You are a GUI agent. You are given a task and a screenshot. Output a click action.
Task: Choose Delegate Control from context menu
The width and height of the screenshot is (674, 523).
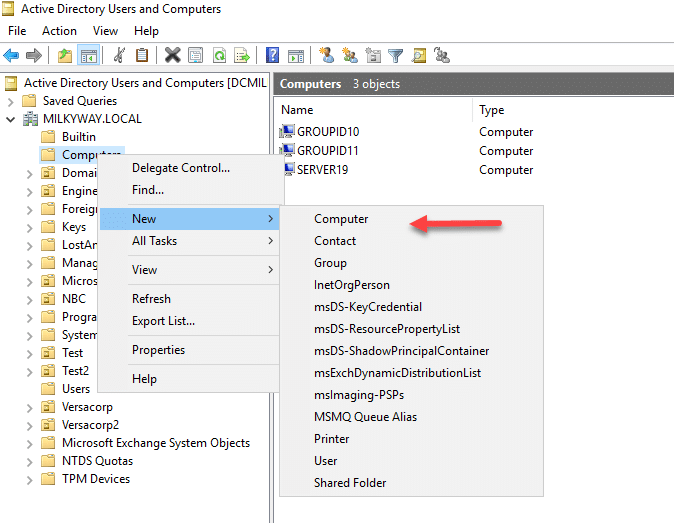(181, 168)
